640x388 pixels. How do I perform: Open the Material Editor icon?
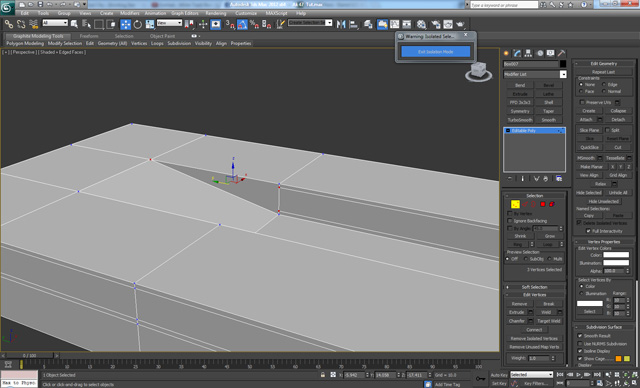pos(422,24)
